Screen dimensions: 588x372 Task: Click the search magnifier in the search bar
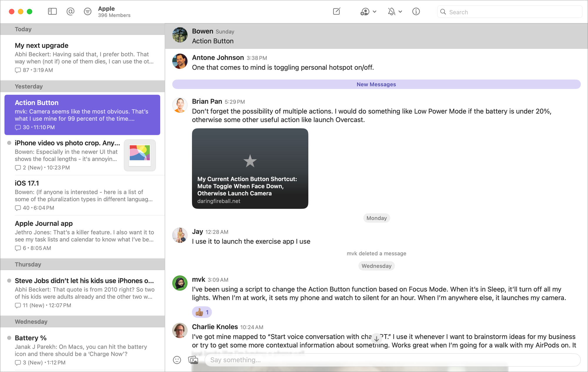pyautogui.click(x=443, y=12)
